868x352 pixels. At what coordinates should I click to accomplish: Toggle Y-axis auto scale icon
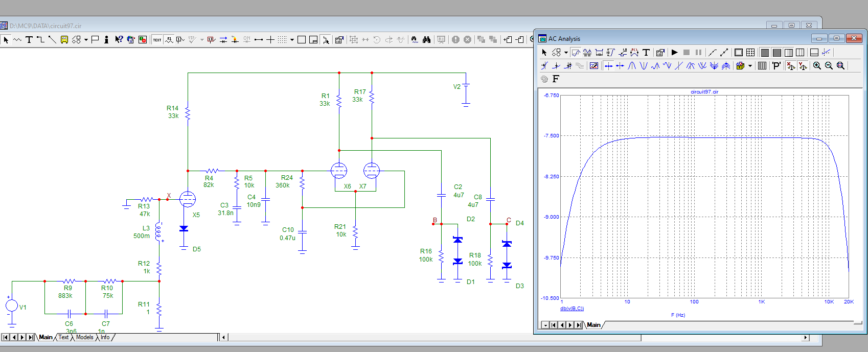803,66
